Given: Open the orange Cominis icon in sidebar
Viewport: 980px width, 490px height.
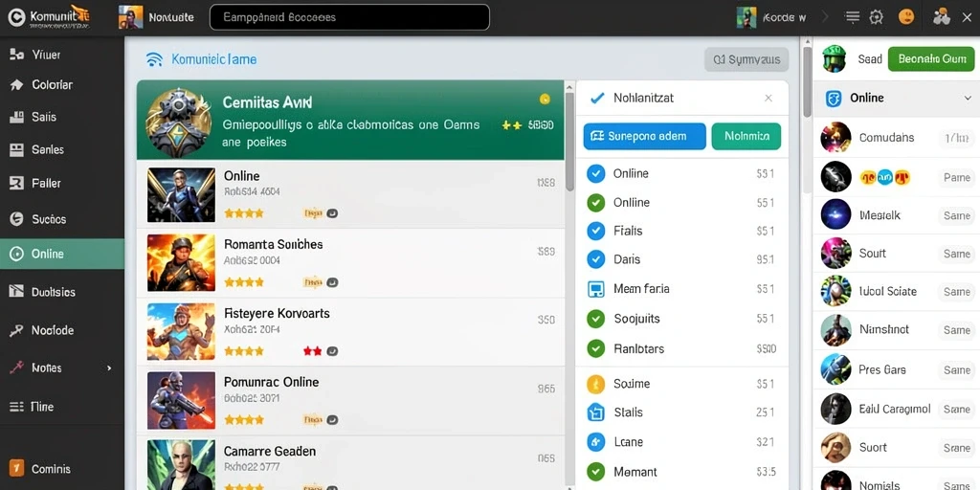Looking at the screenshot, I should (17, 468).
